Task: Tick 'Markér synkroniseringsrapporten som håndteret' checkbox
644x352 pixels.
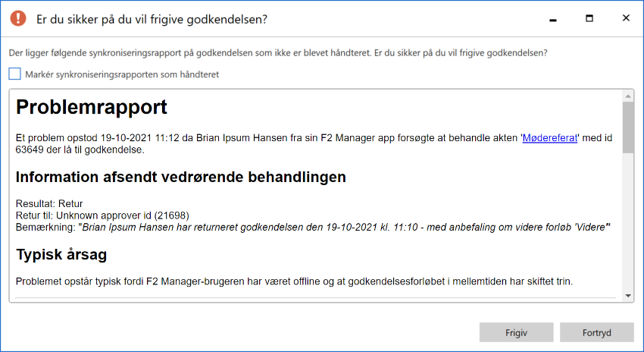Action: tap(15, 74)
